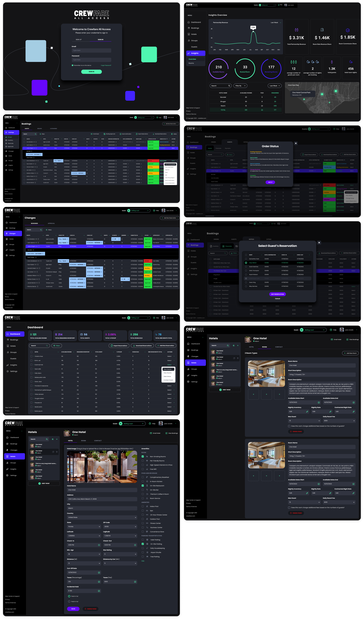The image size is (364, 620).
Task: Click search magnifier icon on Dashboard screen
Action: 47,345
